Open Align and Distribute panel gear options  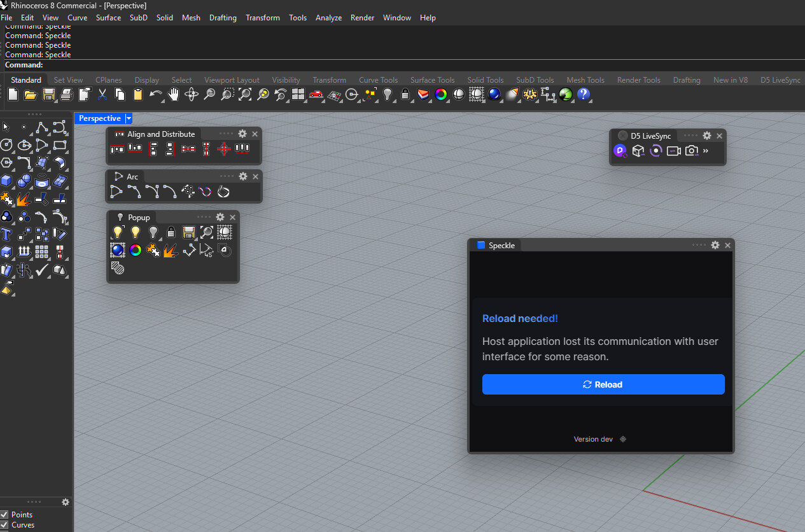click(242, 134)
